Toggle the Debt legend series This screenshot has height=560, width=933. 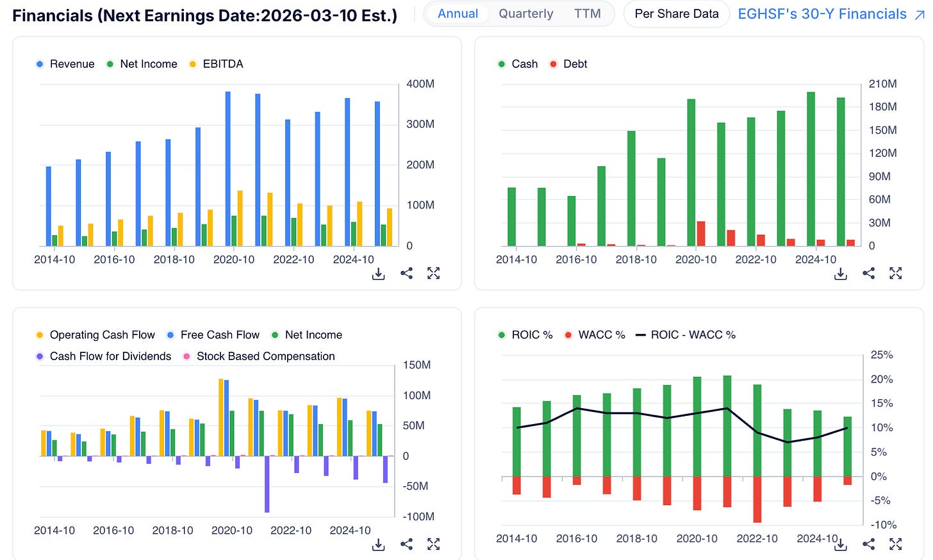pos(568,64)
